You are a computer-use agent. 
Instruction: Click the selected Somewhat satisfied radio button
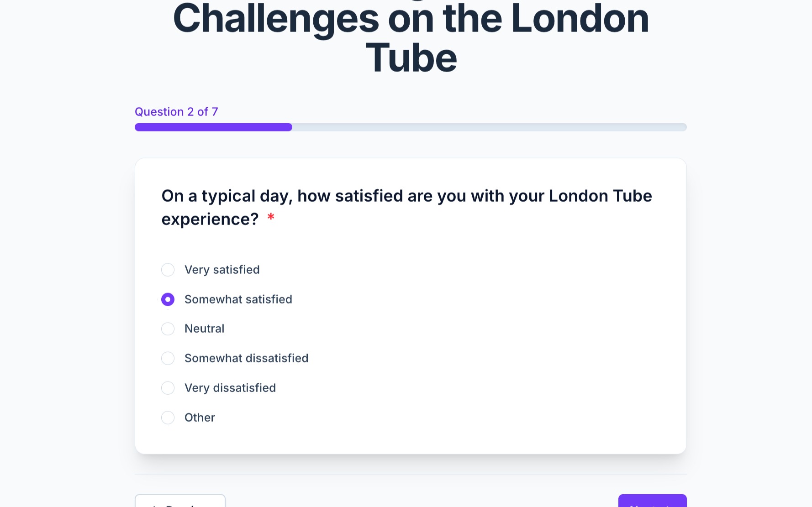coord(168,299)
